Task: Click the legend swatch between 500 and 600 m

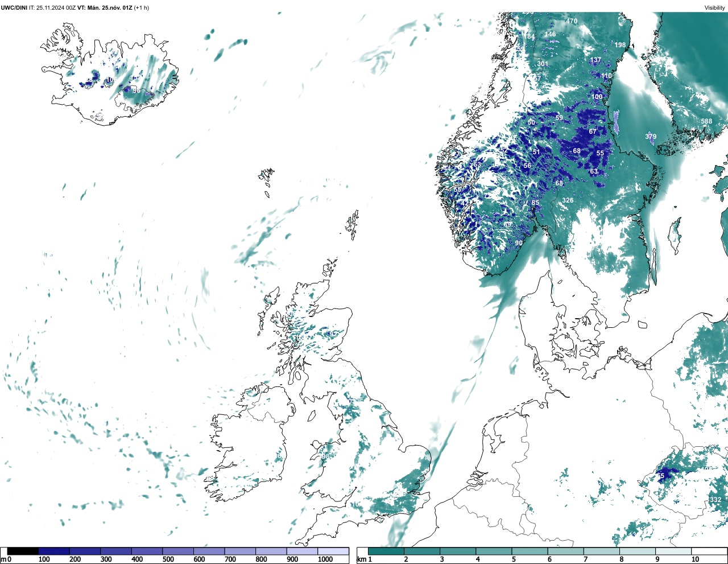Action: (x=178, y=551)
